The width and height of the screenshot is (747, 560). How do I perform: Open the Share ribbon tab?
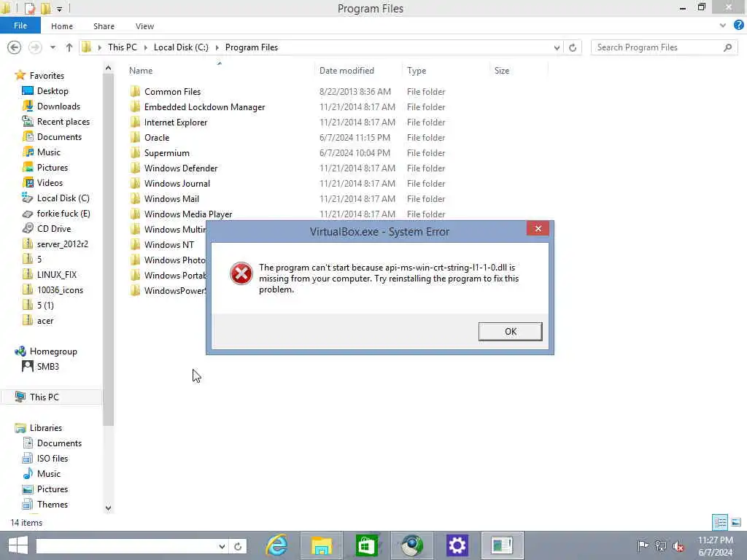[104, 26]
